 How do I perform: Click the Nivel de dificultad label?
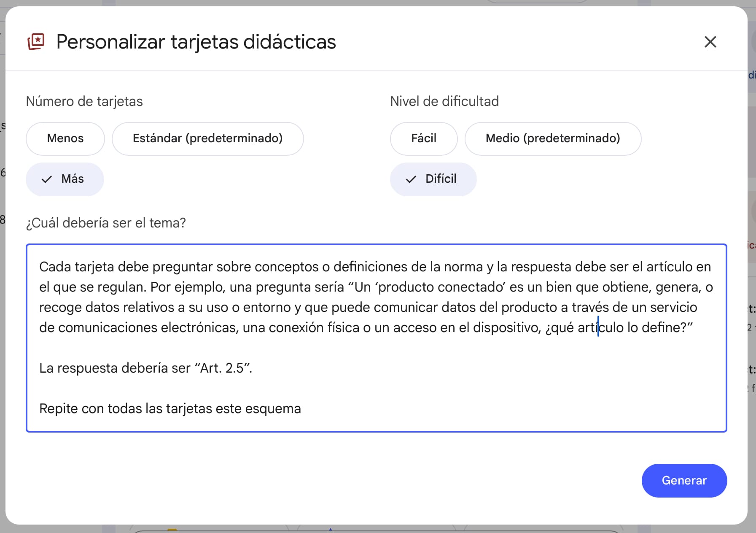pyautogui.click(x=444, y=101)
